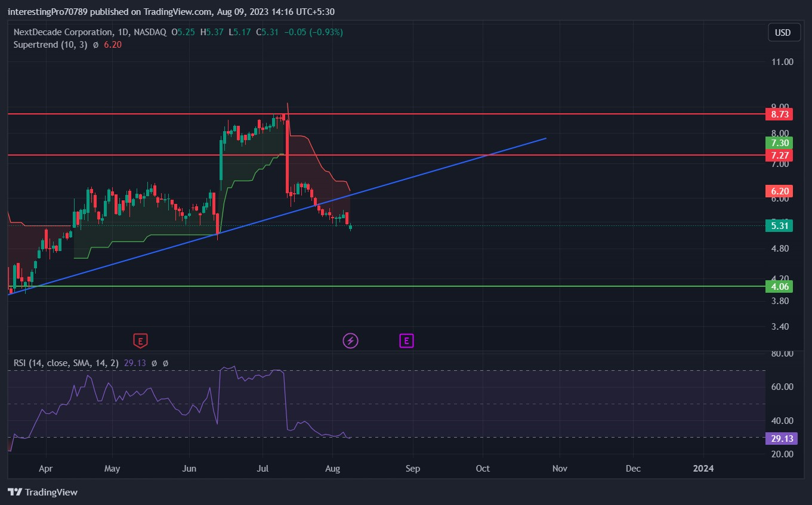Click the Dec date axis label

click(x=633, y=469)
